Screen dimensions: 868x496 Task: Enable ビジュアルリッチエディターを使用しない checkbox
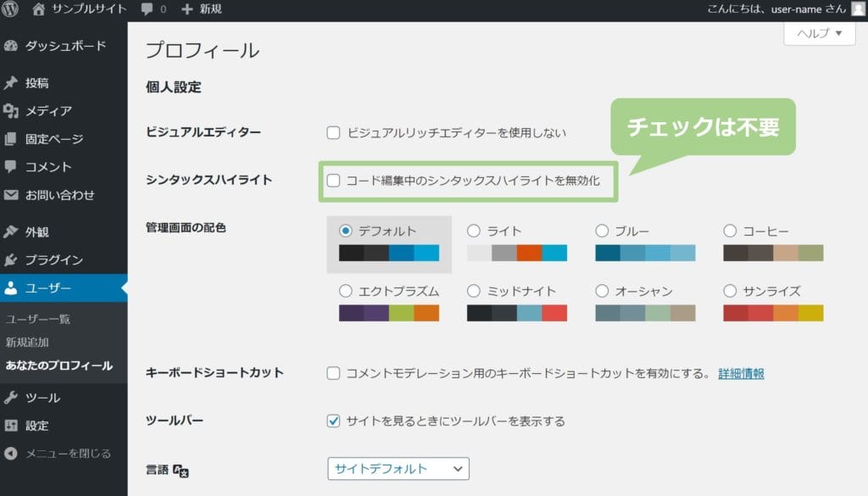pyautogui.click(x=334, y=132)
